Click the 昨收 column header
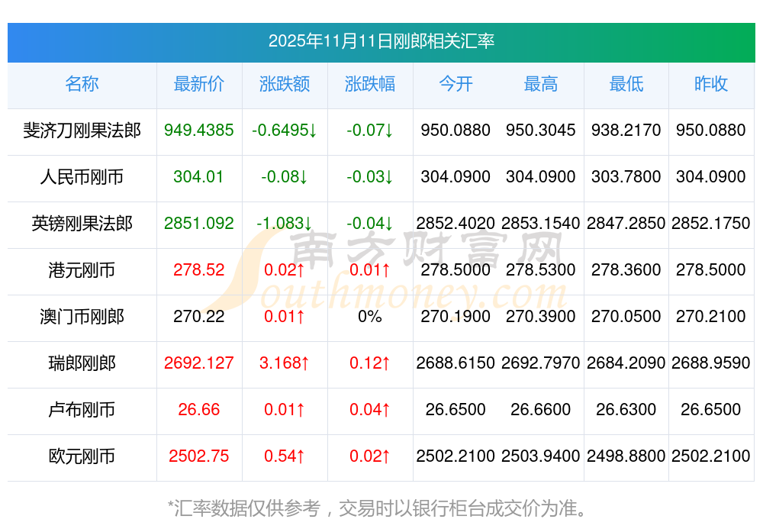 (711, 84)
